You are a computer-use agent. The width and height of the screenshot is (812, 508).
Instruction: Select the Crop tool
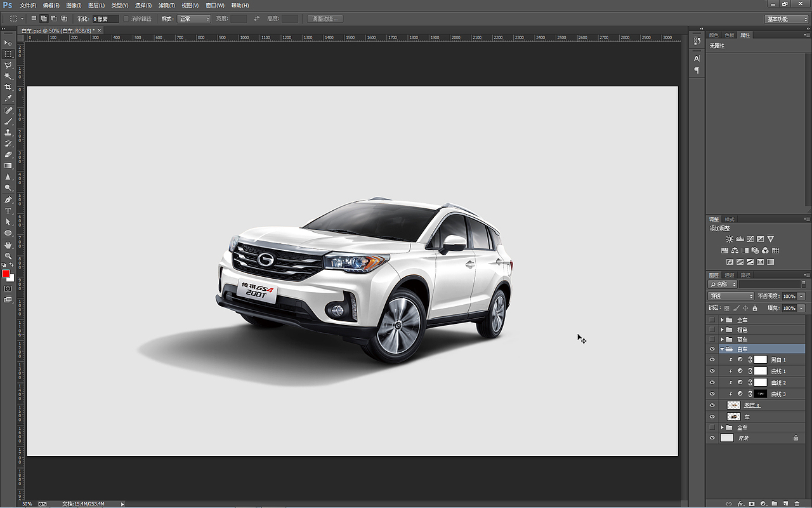click(8, 87)
